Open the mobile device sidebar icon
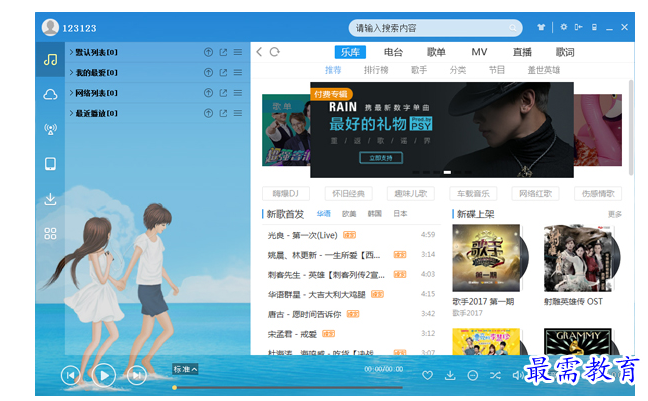 pos(50,164)
